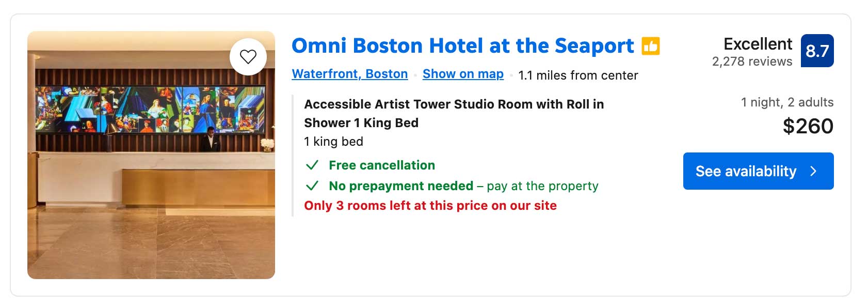Click the checkmark next to No prepayment needed
The image size is (868, 307).
pyautogui.click(x=312, y=186)
